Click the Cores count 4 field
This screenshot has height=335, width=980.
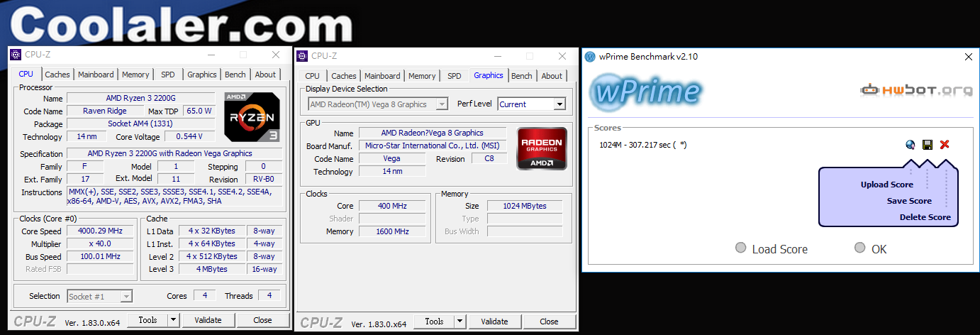click(204, 296)
